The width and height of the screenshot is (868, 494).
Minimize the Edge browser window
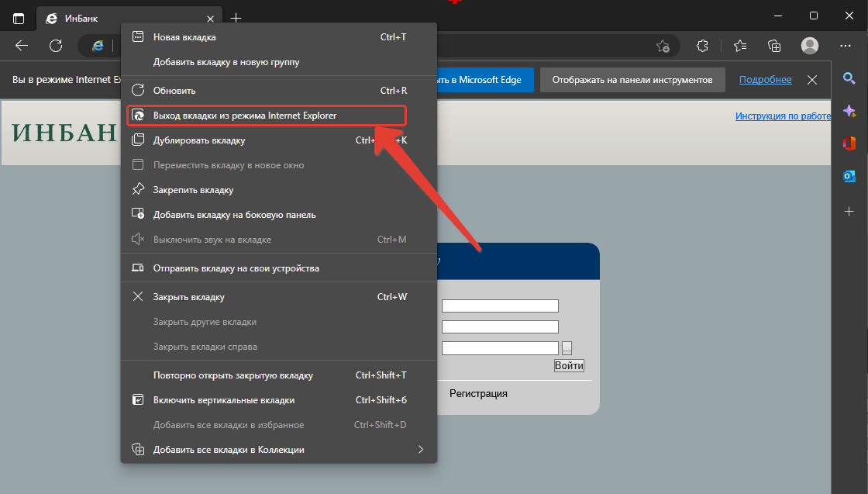(x=778, y=16)
